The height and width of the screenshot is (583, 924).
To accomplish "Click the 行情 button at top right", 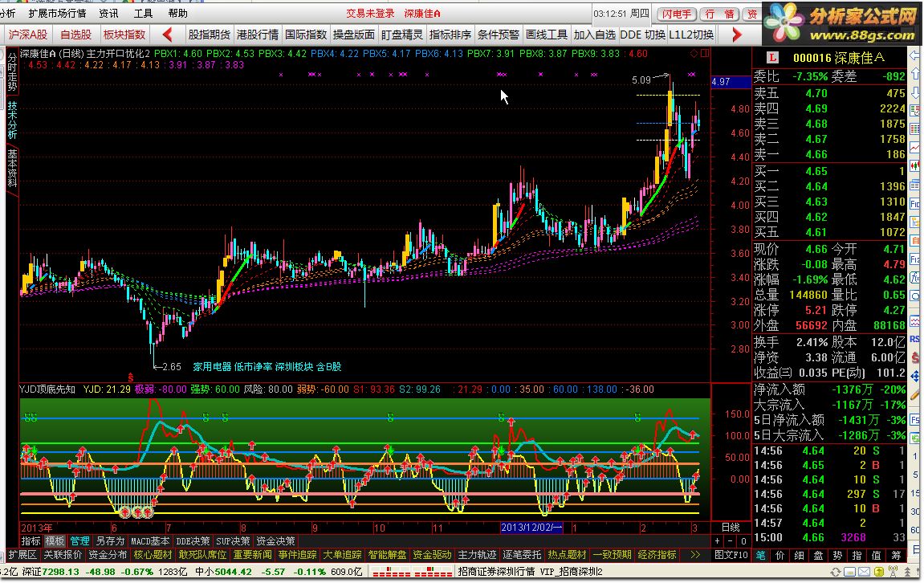I will [719, 14].
